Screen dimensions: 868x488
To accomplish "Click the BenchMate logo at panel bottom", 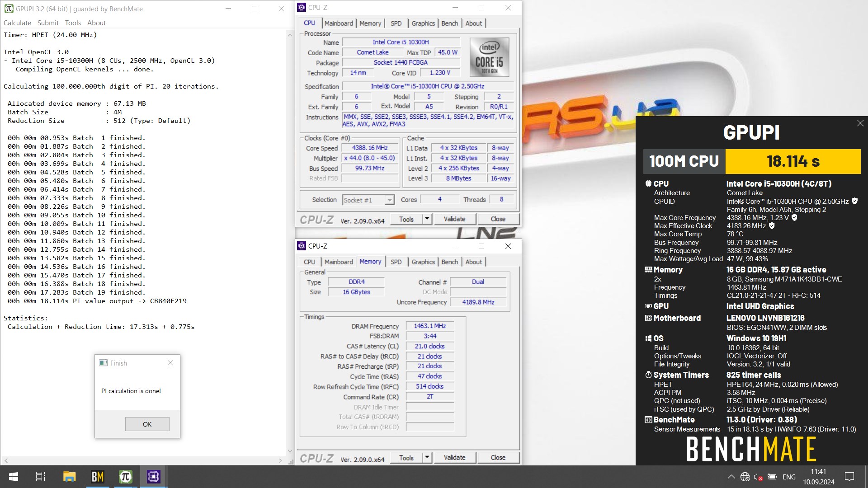I will pyautogui.click(x=751, y=448).
